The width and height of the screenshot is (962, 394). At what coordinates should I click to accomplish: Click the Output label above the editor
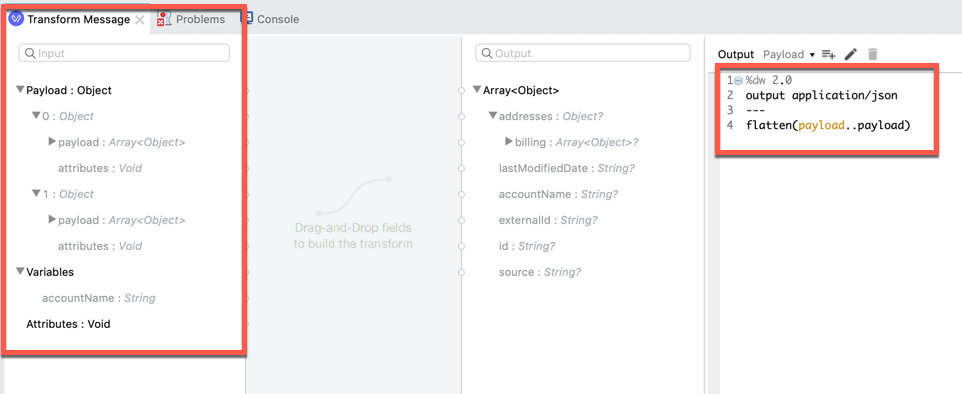point(736,54)
